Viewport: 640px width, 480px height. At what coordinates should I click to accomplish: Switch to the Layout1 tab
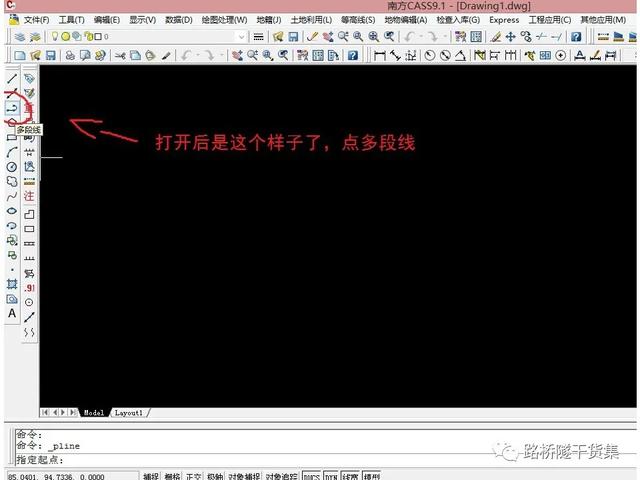[x=129, y=413]
